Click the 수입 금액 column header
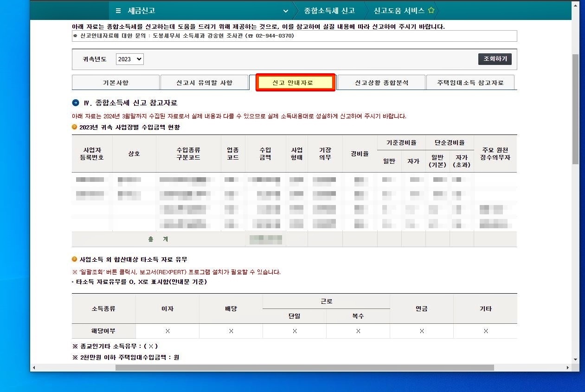The image size is (585, 392). pos(265,154)
